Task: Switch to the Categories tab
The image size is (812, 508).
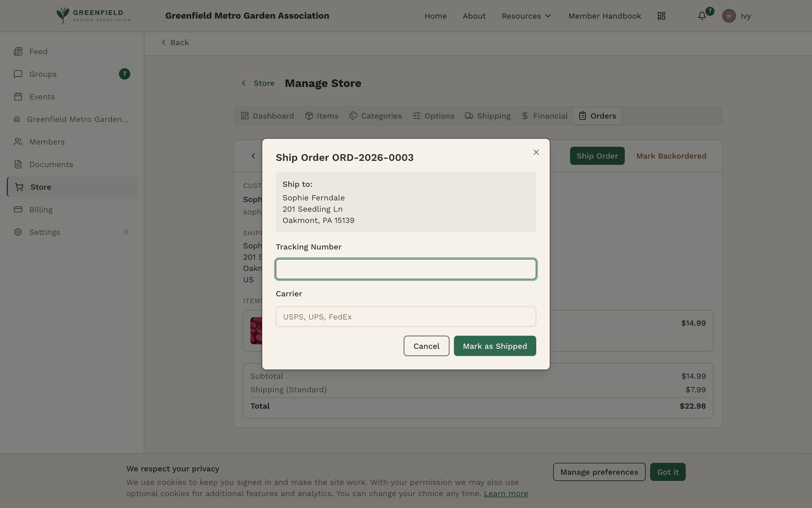Action: tap(376, 116)
